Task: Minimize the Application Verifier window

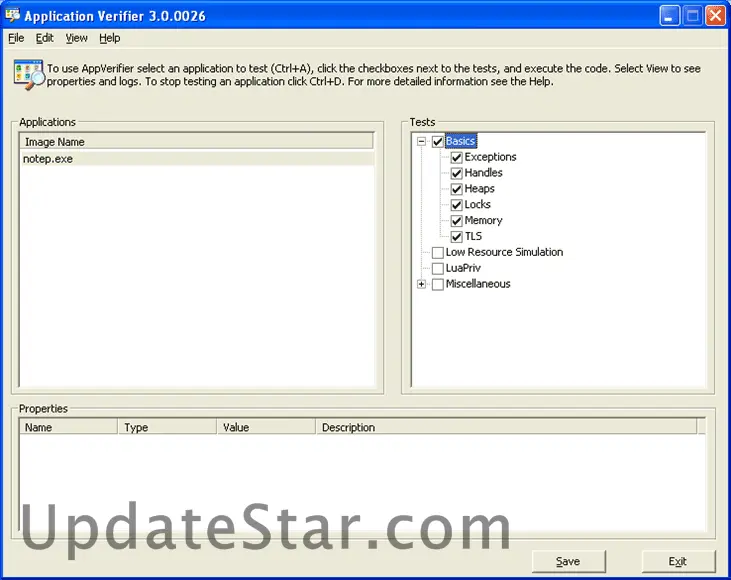Action: [x=669, y=16]
